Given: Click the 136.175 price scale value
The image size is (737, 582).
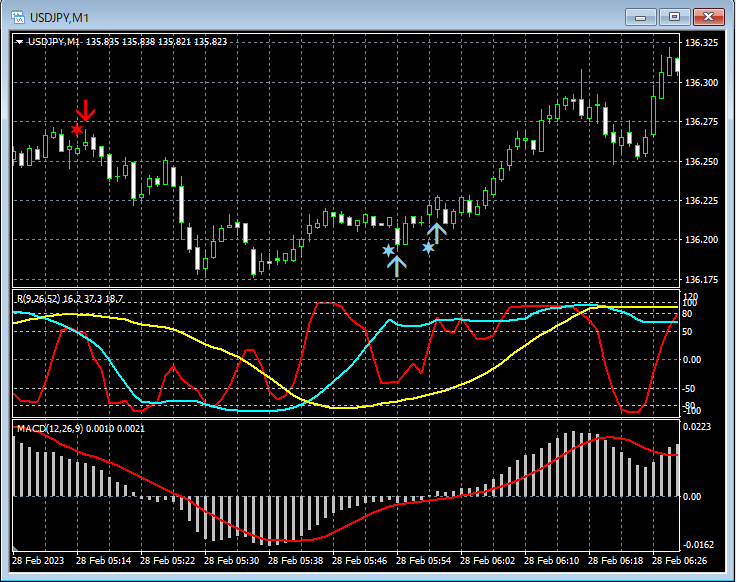Looking at the screenshot, I should pos(702,280).
